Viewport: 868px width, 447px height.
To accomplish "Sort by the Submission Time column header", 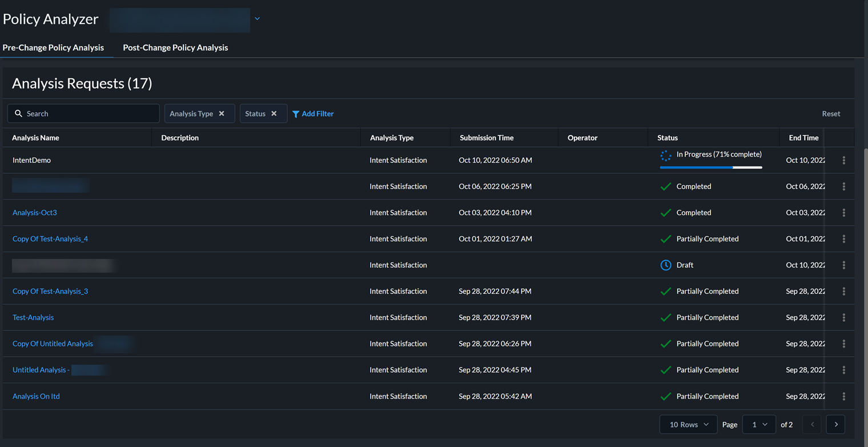I will (487, 138).
